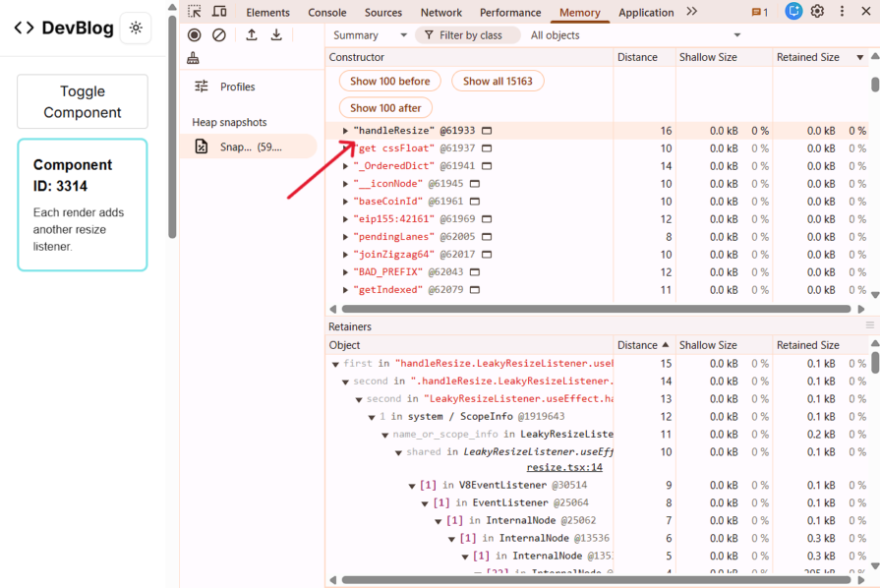880x588 pixels.
Task: Activate the inspect element picker icon
Action: point(195,12)
